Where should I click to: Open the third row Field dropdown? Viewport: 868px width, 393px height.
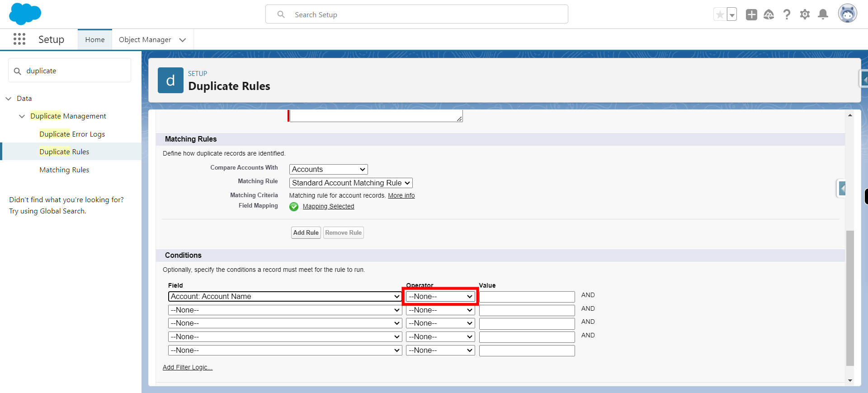[285, 323]
